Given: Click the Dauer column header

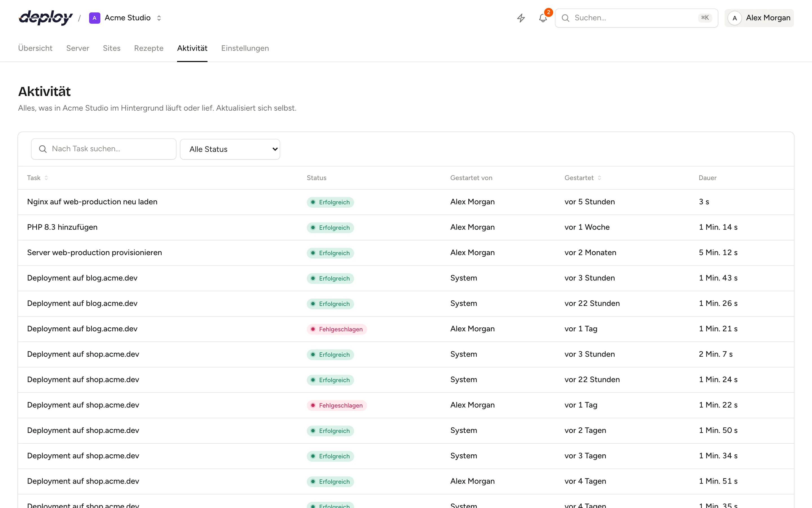Looking at the screenshot, I should point(707,178).
